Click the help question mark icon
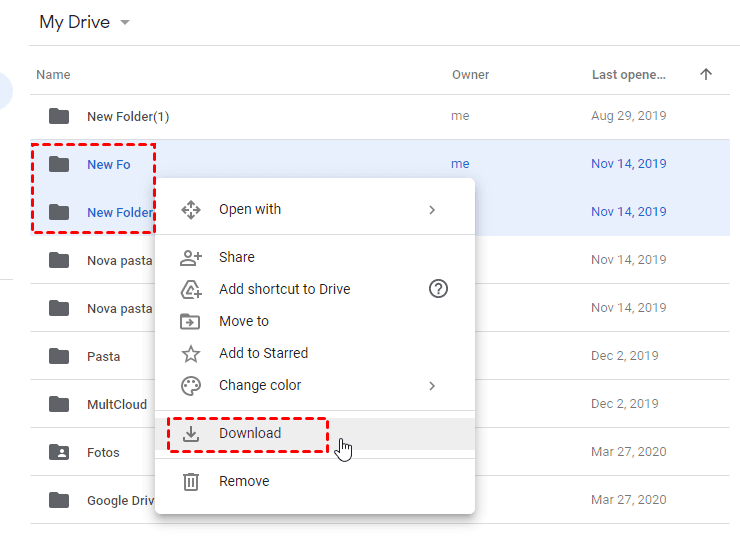The height and width of the screenshot is (536, 740). click(438, 289)
